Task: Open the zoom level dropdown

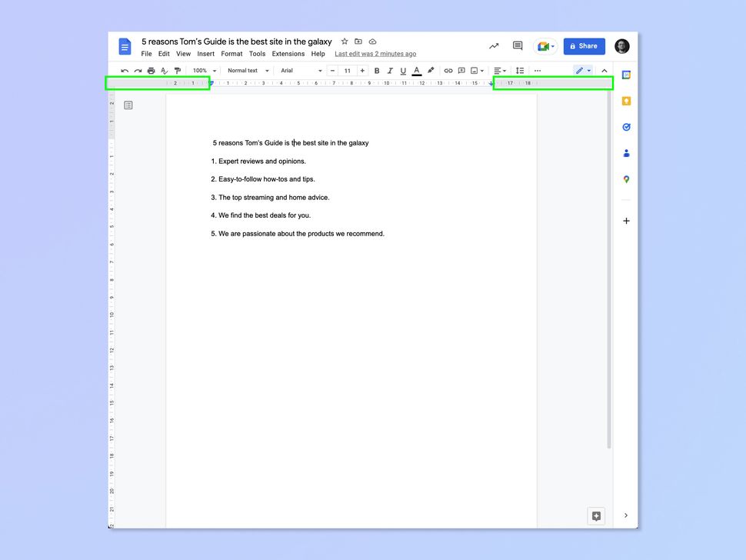Action: click(x=201, y=70)
